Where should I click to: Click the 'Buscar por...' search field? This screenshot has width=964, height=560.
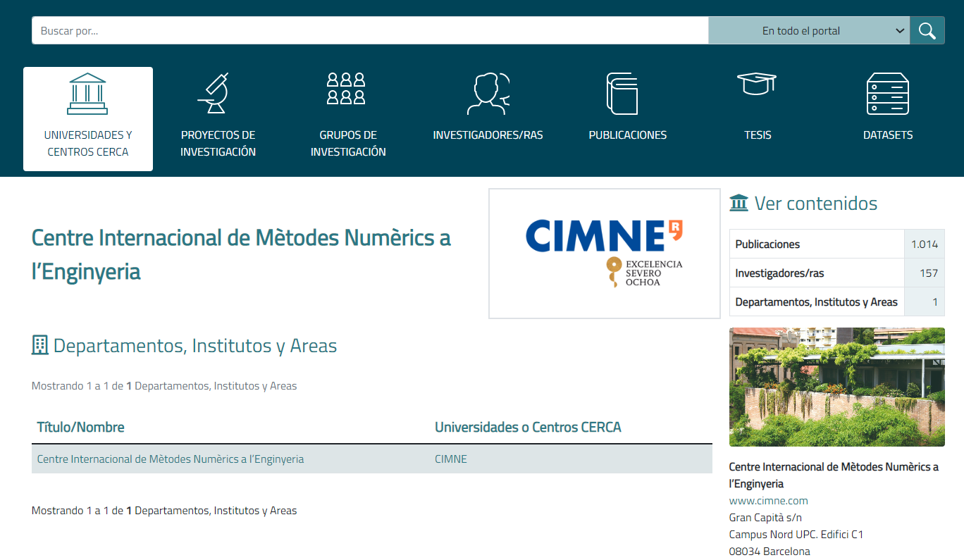pyautogui.click(x=370, y=31)
